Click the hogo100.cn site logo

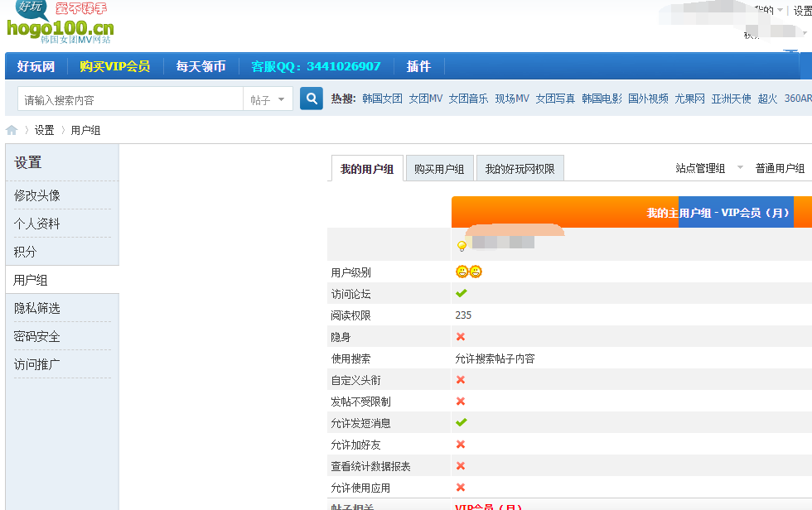click(x=60, y=22)
